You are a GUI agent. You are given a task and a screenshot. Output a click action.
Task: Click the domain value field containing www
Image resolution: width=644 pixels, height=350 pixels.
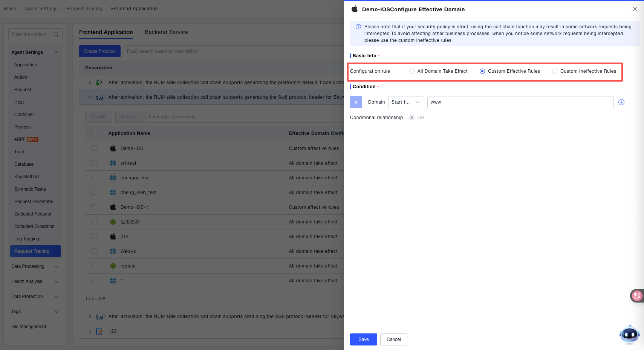coord(520,102)
